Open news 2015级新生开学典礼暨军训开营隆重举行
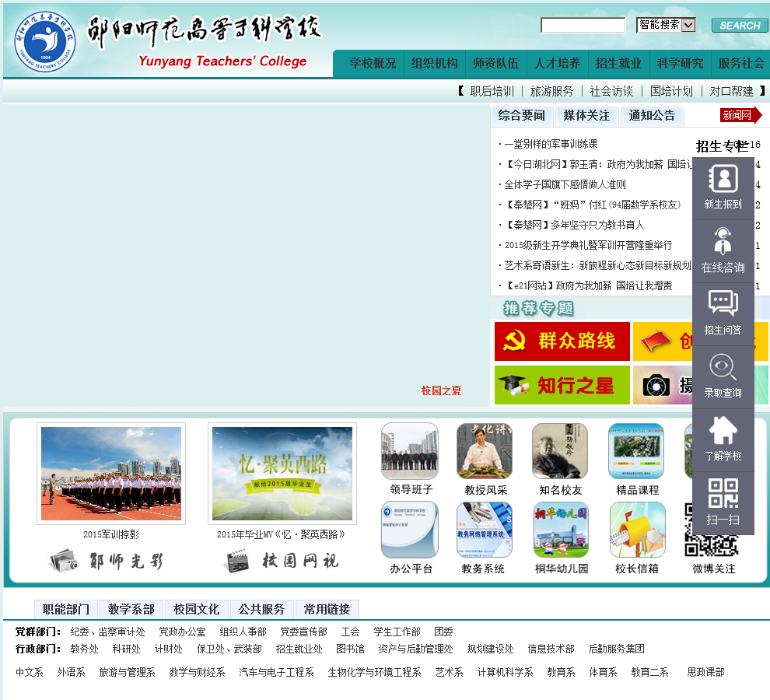Image resolution: width=770 pixels, height=700 pixels. (x=588, y=245)
